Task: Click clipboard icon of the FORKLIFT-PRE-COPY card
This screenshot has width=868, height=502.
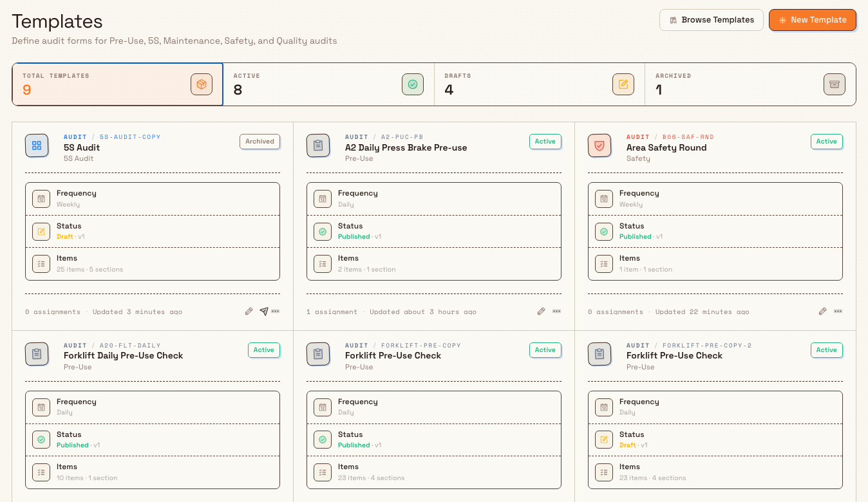Action: tap(318, 354)
